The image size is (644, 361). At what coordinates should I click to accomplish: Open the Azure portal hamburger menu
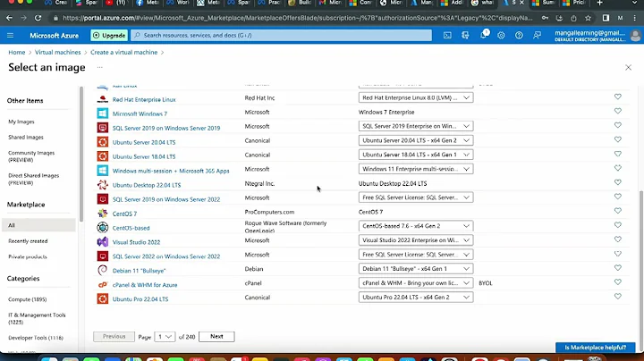click(x=10, y=35)
